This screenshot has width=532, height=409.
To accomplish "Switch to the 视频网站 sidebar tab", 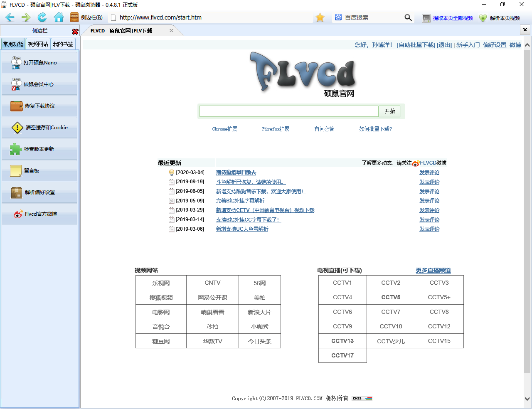I will 38,44.
